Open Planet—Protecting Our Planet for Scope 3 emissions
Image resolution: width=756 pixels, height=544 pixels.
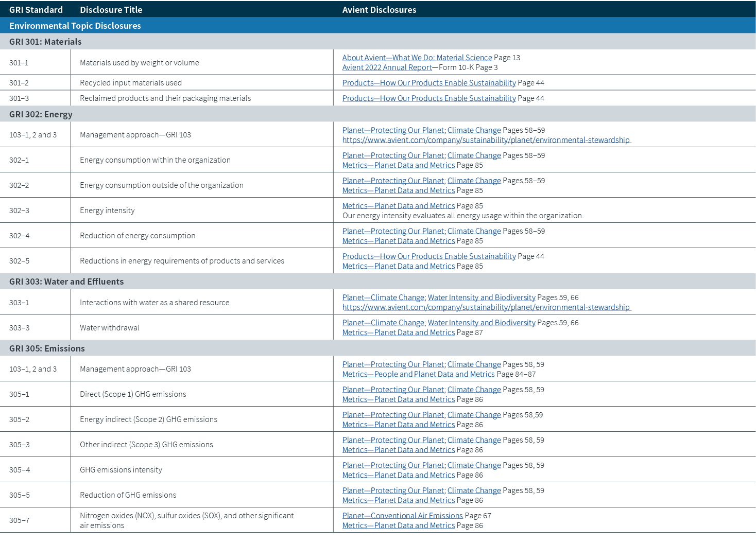pos(393,440)
